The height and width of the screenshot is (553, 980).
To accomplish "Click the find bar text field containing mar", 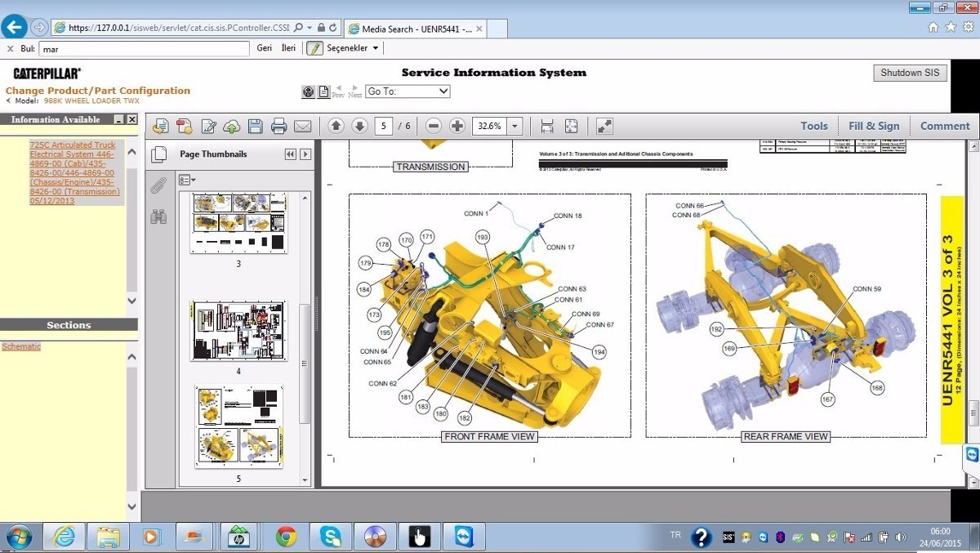I will 144,49.
